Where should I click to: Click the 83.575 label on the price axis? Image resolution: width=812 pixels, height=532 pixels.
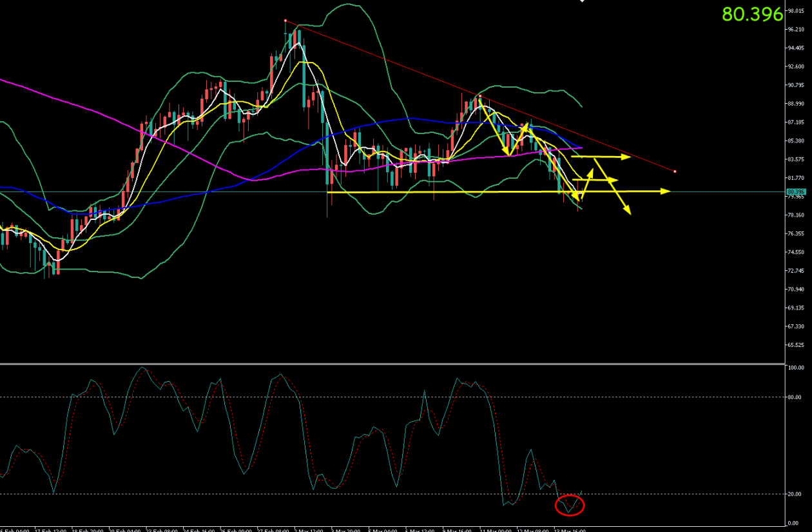(x=795, y=159)
